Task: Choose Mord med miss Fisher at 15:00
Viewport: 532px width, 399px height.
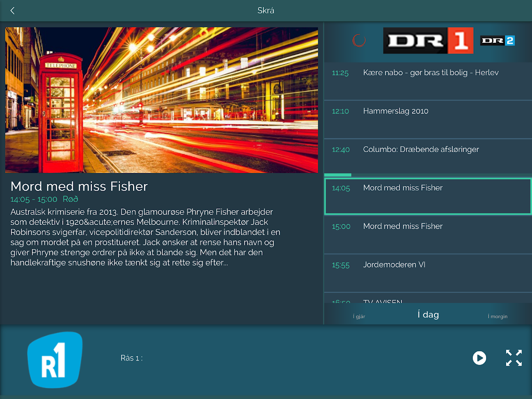Action: pos(428,234)
